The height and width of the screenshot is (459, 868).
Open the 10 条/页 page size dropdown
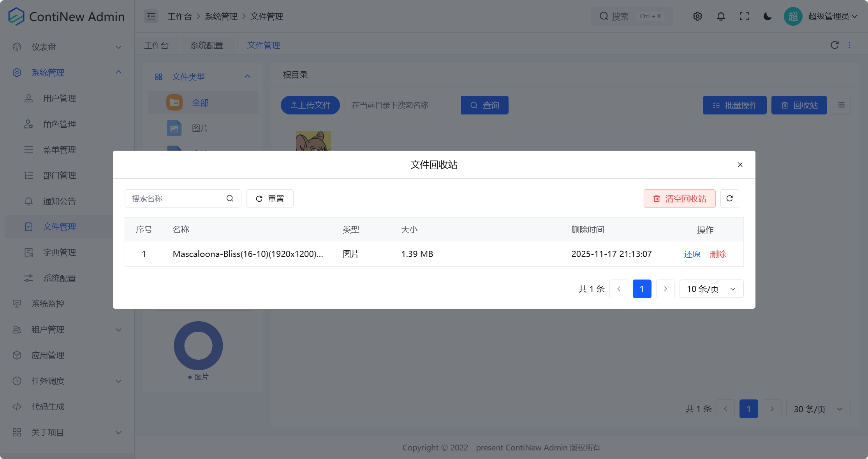tap(711, 289)
